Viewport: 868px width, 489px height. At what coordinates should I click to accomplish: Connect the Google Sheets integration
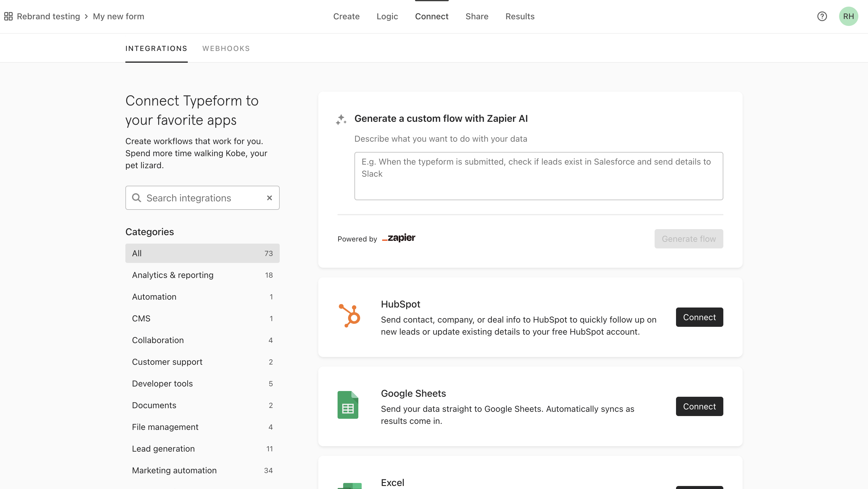(x=699, y=406)
